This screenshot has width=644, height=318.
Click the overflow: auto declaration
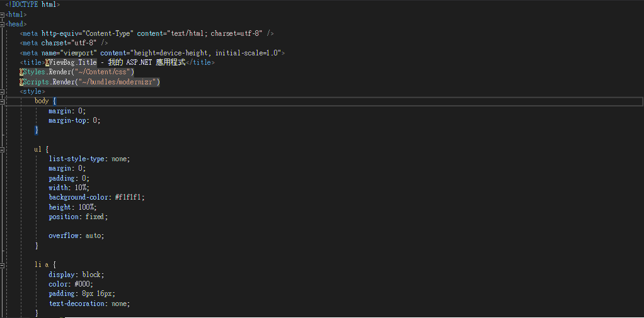point(76,236)
